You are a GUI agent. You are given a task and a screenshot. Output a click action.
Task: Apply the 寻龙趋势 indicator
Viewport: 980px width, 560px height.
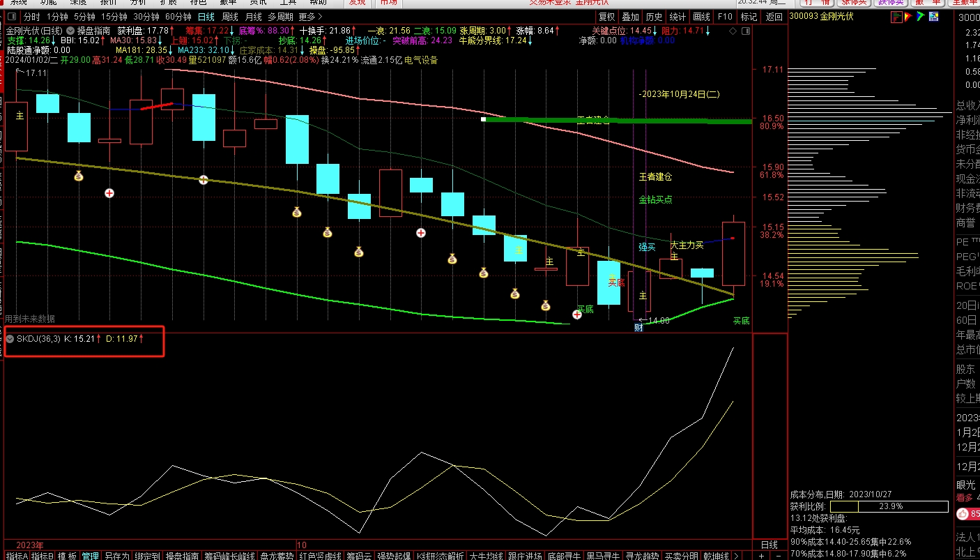pyautogui.click(x=643, y=556)
